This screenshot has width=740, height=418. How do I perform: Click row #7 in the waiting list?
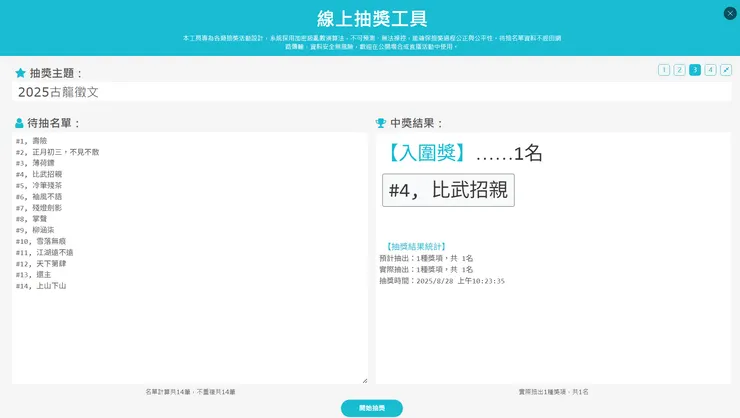[39, 208]
